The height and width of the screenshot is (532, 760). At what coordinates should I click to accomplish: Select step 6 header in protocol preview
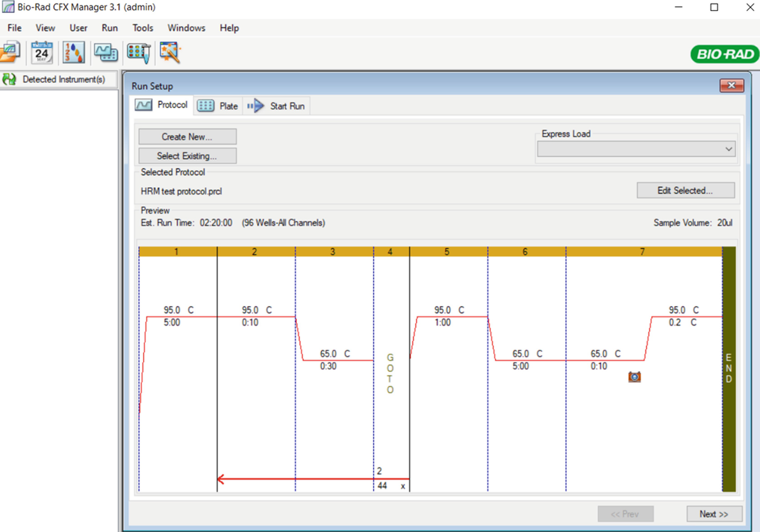(x=526, y=251)
